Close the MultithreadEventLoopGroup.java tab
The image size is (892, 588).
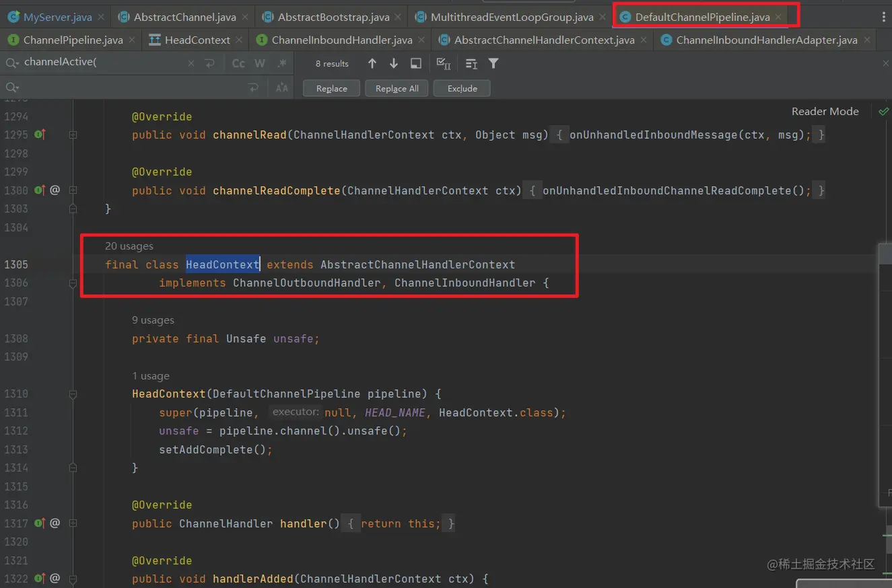(x=602, y=17)
